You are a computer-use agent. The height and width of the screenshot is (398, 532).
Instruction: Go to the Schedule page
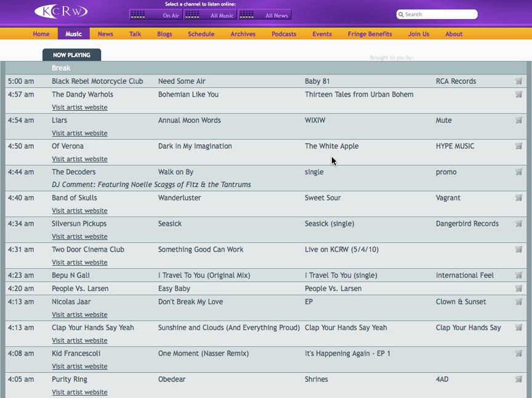[201, 34]
